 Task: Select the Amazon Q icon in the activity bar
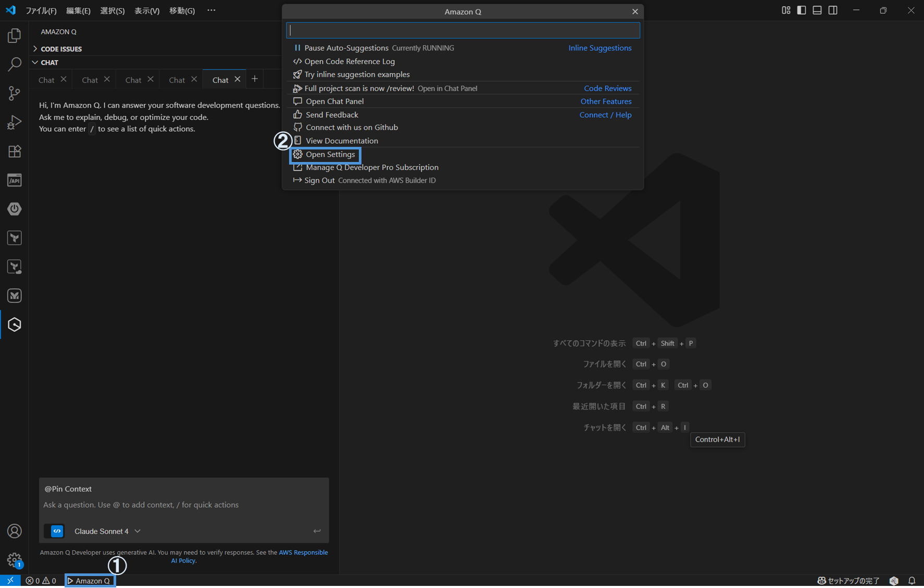[x=15, y=324]
